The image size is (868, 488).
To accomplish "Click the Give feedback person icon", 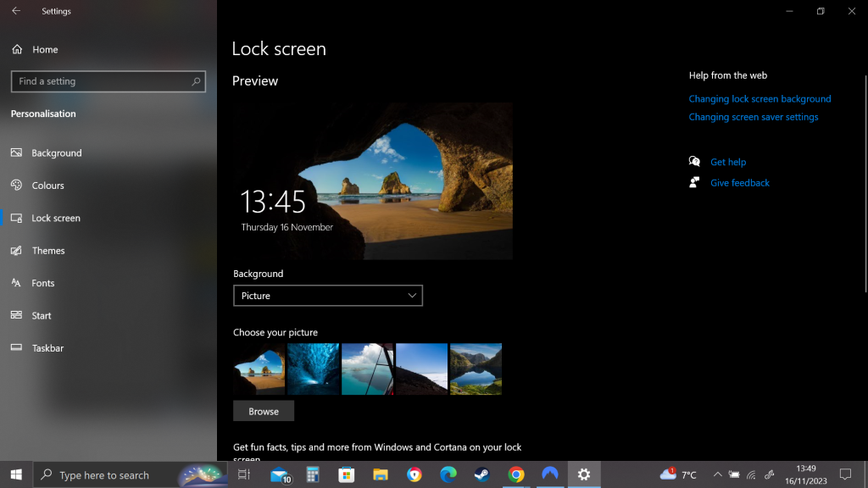I will pyautogui.click(x=695, y=182).
